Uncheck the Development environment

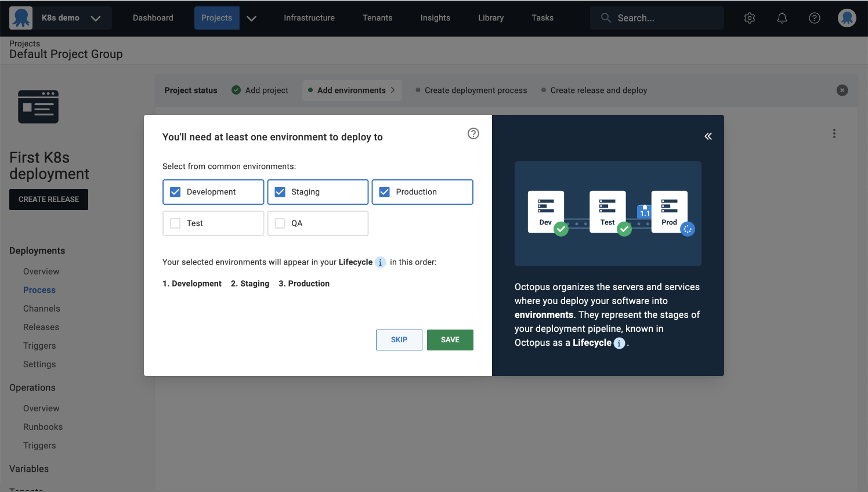coord(175,191)
